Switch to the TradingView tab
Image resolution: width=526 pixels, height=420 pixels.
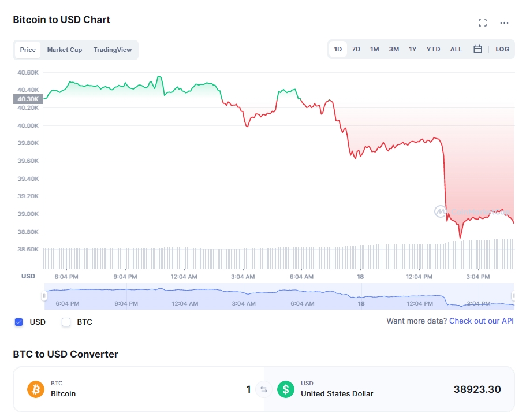pyautogui.click(x=113, y=50)
